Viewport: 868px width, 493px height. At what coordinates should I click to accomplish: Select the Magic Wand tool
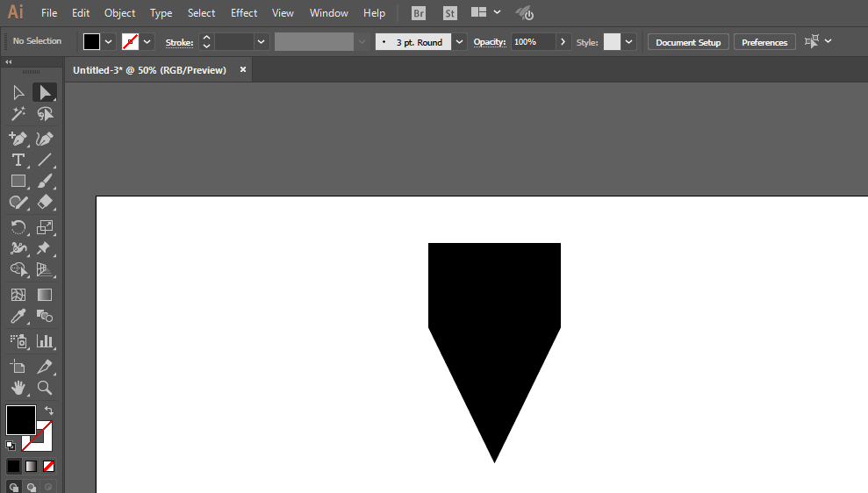[x=18, y=114]
